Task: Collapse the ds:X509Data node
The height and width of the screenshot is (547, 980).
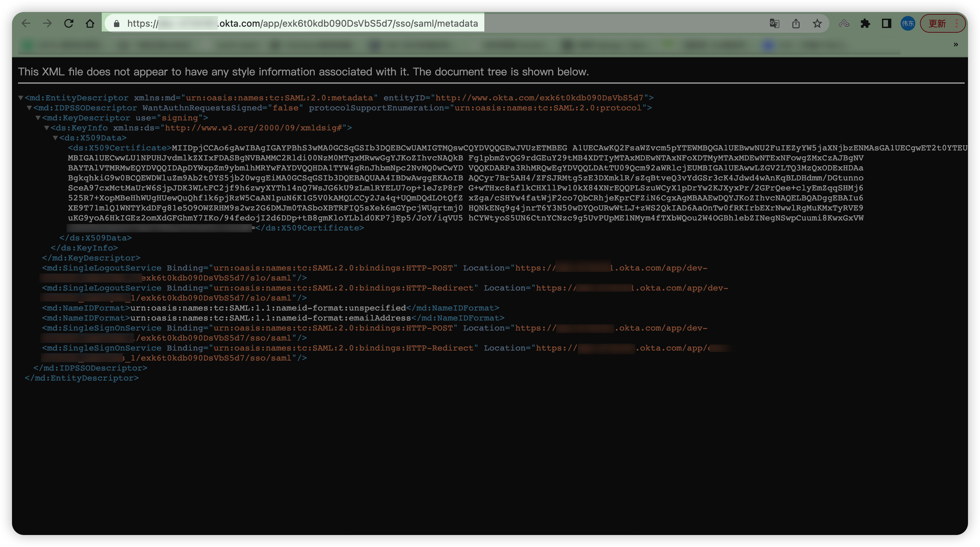Action: tap(56, 138)
